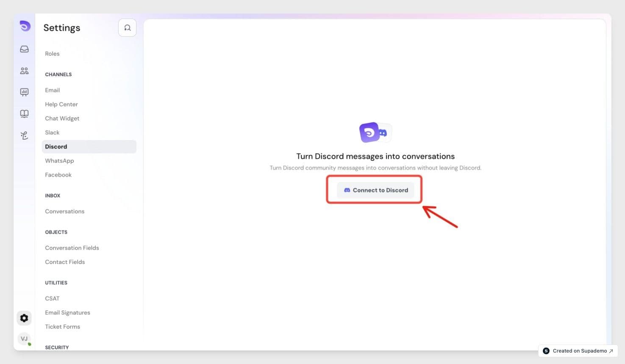Viewport: 625px width, 364px height.
Task: Open the app logo home icon
Action: click(25, 26)
